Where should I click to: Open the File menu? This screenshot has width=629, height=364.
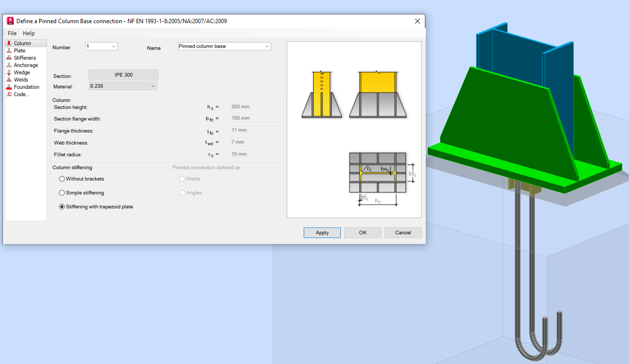12,33
